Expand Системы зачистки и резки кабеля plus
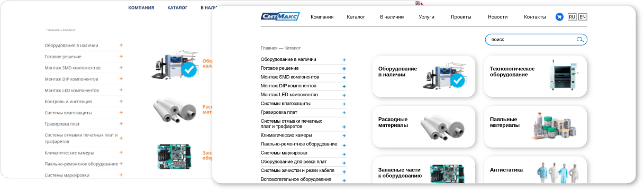The width and height of the screenshot is (644, 191). tap(344, 171)
